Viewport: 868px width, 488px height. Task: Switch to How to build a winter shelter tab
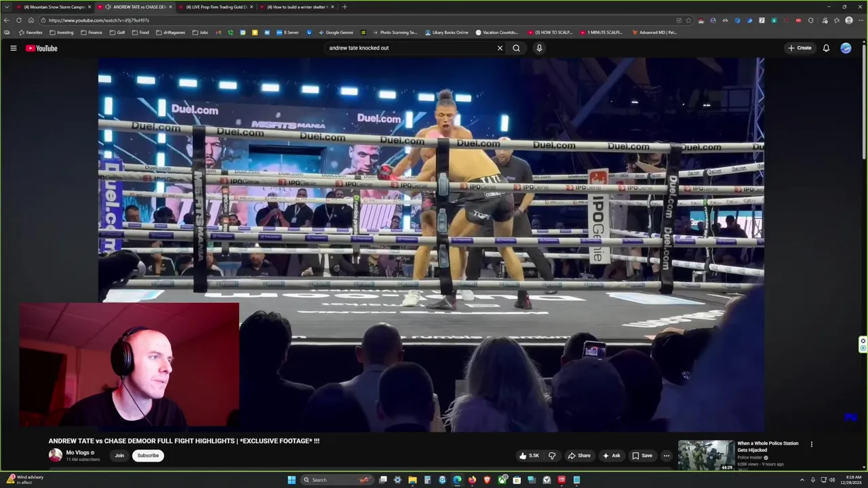(297, 7)
